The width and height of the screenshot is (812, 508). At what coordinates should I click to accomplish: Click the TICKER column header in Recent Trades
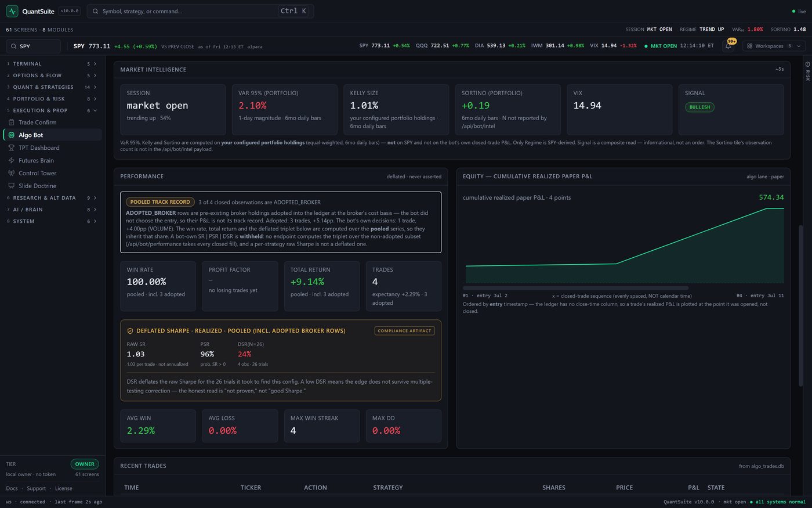point(251,488)
